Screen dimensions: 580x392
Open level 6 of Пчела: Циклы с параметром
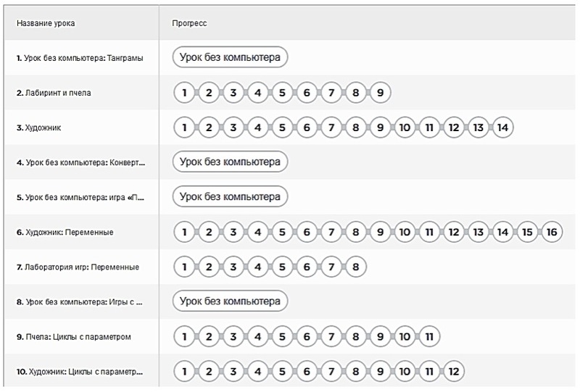(x=307, y=336)
